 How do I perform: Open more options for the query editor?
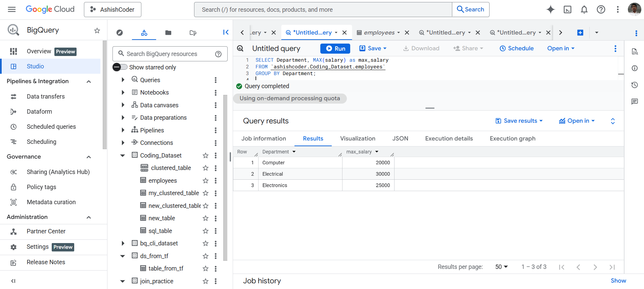[x=615, y=49]
